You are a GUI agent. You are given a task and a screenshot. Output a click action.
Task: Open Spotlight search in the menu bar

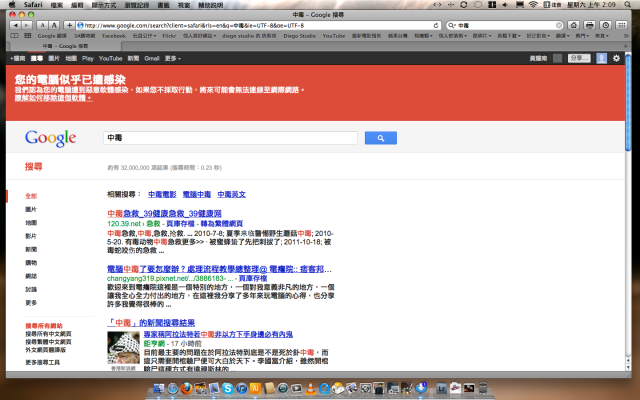628,4
